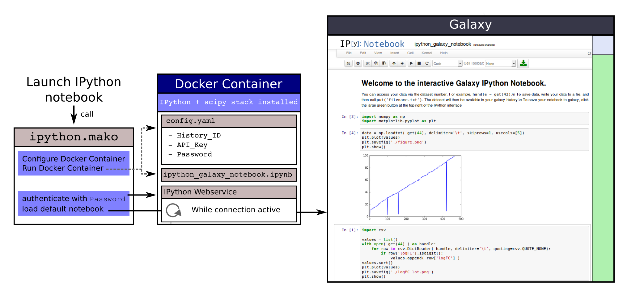
Task: Select the In [2] import numpy cell
Action: click(475, 119)
